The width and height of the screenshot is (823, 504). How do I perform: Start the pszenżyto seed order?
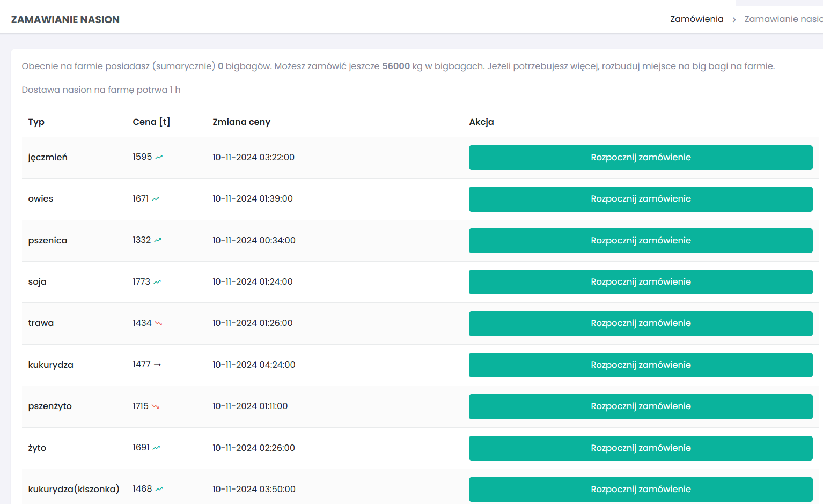point(641,406)
